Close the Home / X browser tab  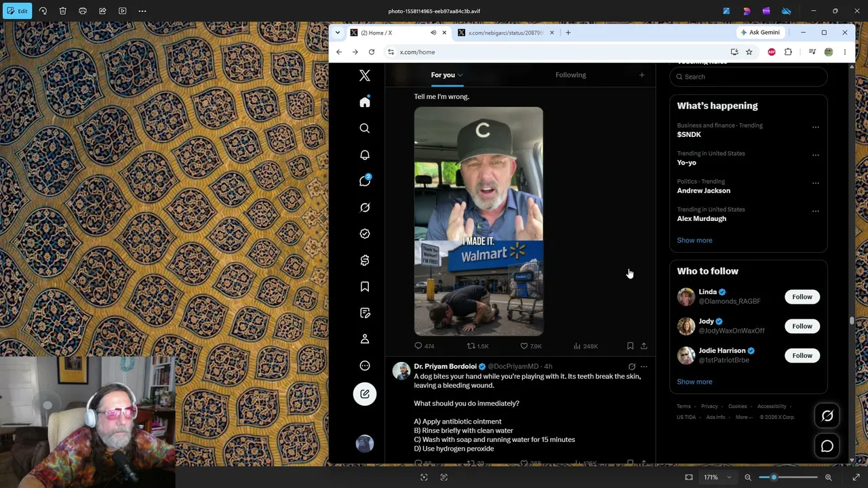(x=444, y=33)
